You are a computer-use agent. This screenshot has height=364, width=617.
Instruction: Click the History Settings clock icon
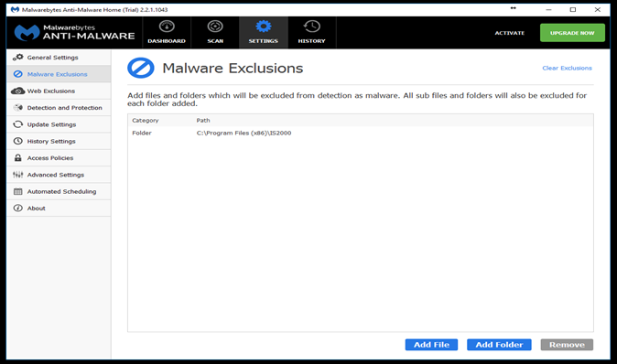pyautogui.click(x=17, y=141)
